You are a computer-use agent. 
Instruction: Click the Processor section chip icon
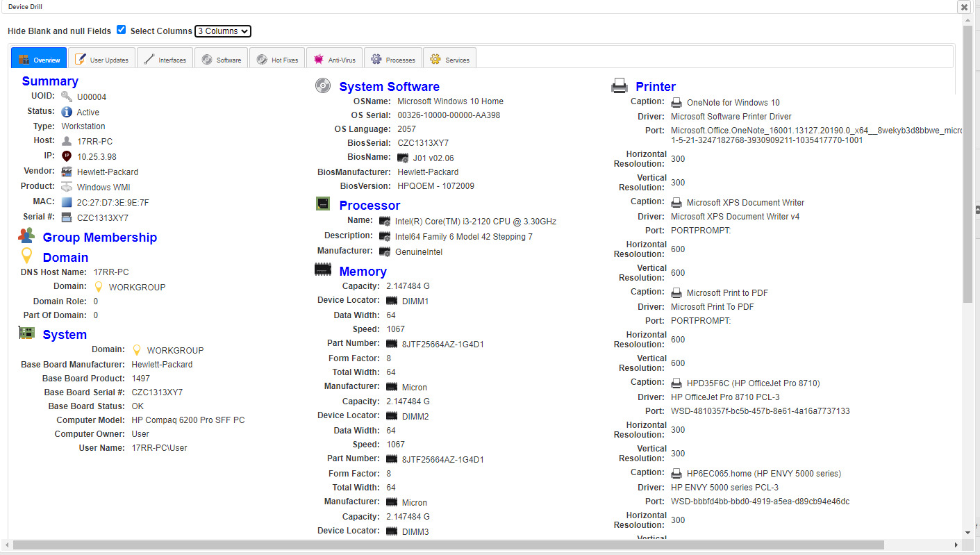(322, 204)
